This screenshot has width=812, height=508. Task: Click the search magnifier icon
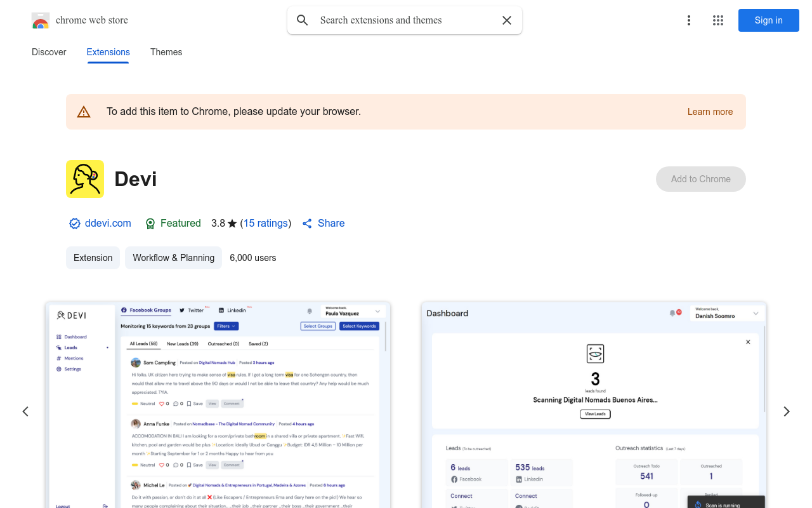coord(303,20)
